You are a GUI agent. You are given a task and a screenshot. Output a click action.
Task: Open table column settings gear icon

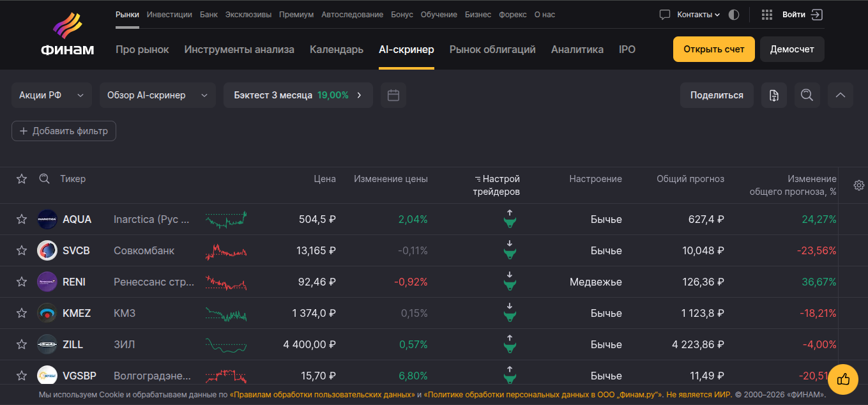click(859, 185)
